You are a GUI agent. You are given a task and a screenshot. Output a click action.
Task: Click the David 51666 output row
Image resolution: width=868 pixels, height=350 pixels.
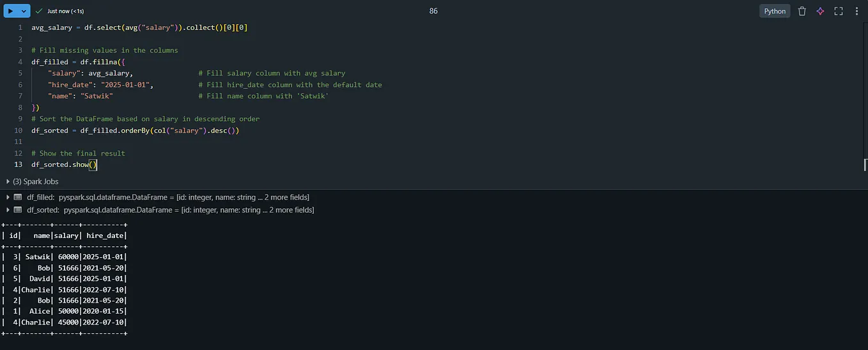[x=64, y=279]
